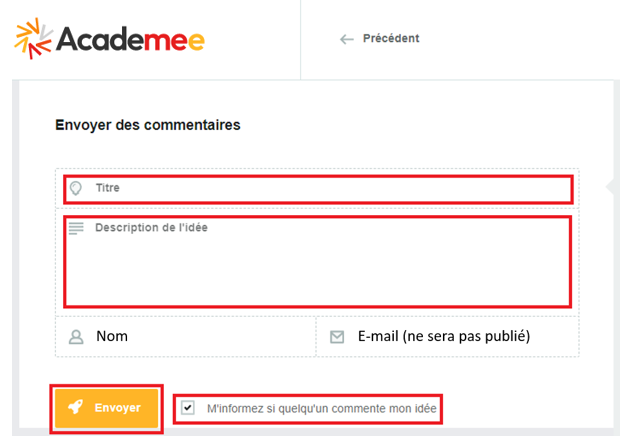Click the Academee wordmark text
The width and height of the screenshot is (620, 436).
130,40
